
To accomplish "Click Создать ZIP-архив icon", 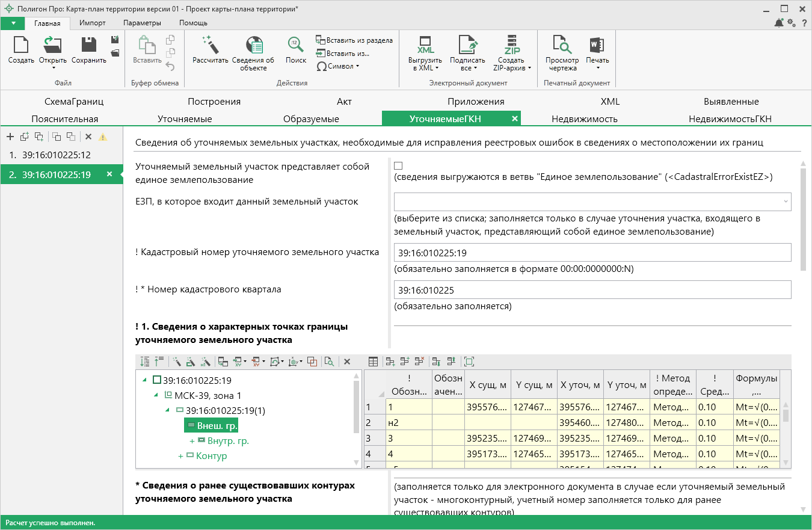I will pos(512,45).
